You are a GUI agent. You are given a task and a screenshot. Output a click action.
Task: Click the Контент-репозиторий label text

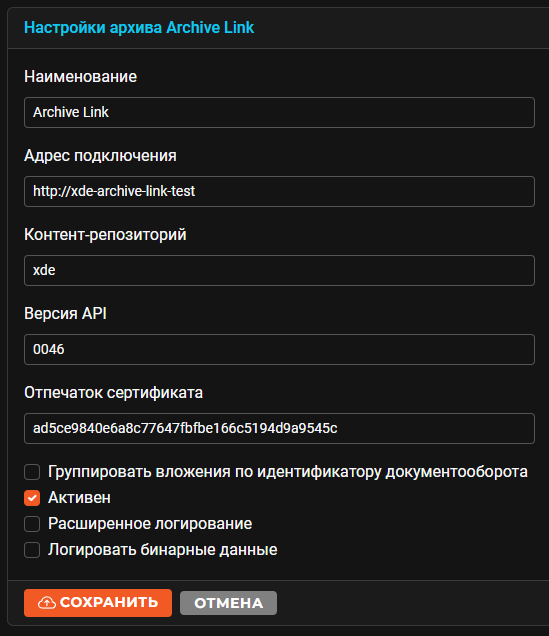(x=105, y=235)
